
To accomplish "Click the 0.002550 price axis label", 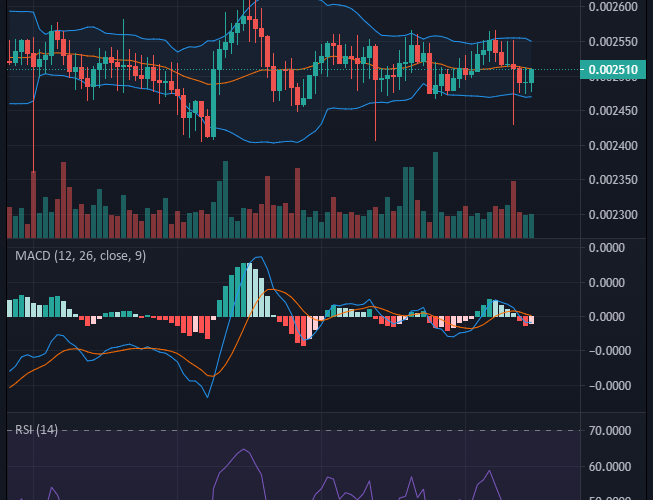I will click(613, 42).
